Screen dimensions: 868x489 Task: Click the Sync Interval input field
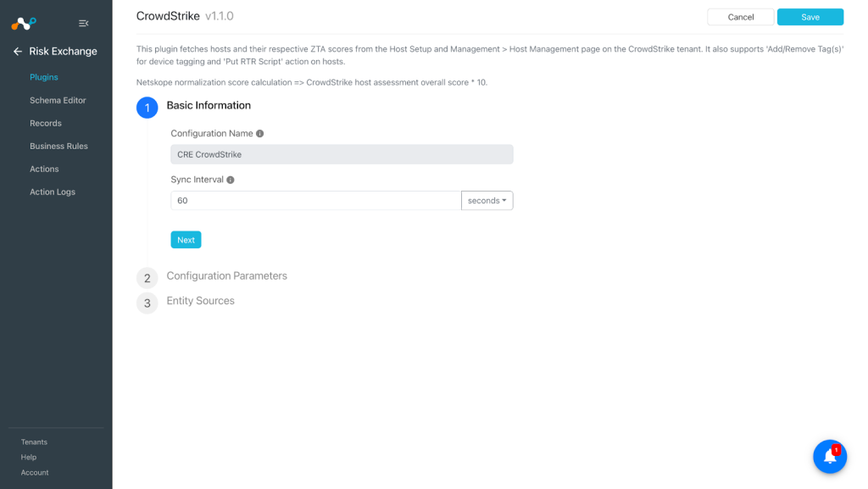(x=315, y=200)
